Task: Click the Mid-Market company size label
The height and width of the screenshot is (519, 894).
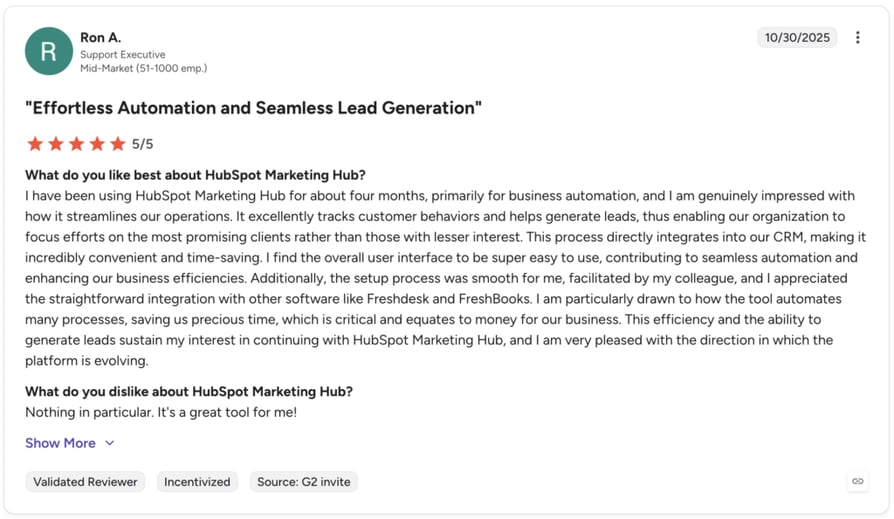Action: (144, 68)
